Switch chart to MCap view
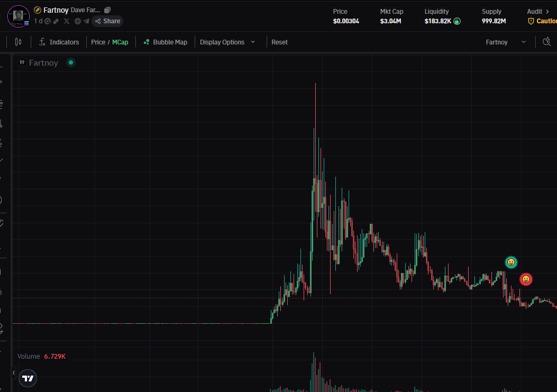The height and width of the screenshot is (392, 557). 120,42
